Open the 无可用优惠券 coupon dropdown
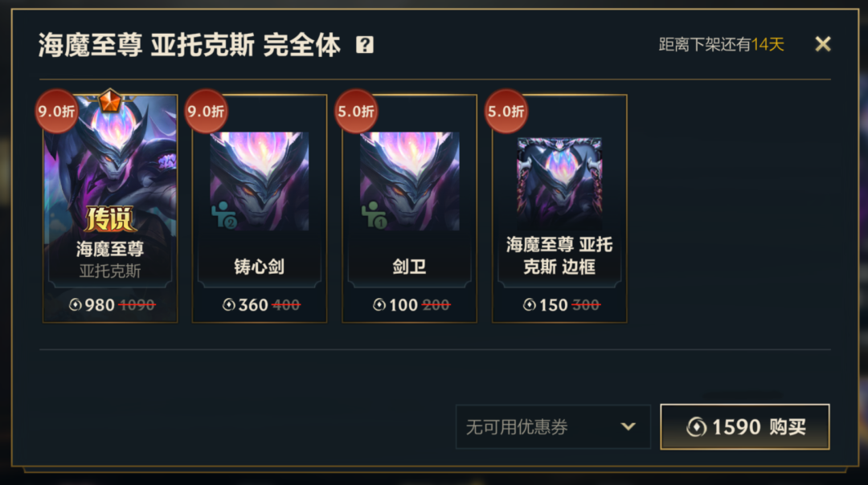 click(x=553, y=427)
